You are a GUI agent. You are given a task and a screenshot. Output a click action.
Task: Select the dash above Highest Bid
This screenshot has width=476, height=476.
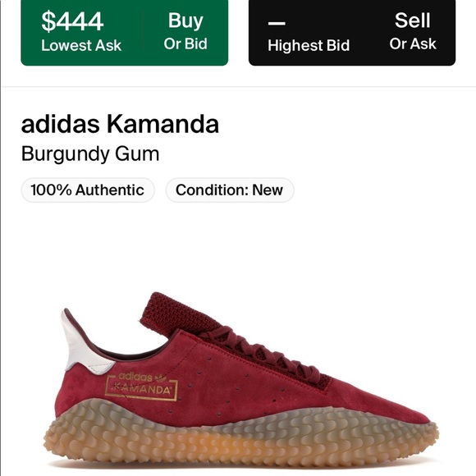[277, 23]
